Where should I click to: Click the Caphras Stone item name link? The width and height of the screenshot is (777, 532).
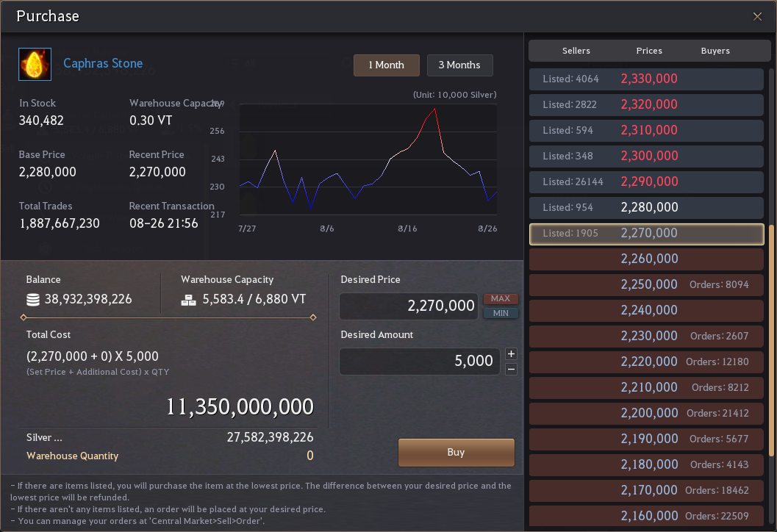[103, 64]
